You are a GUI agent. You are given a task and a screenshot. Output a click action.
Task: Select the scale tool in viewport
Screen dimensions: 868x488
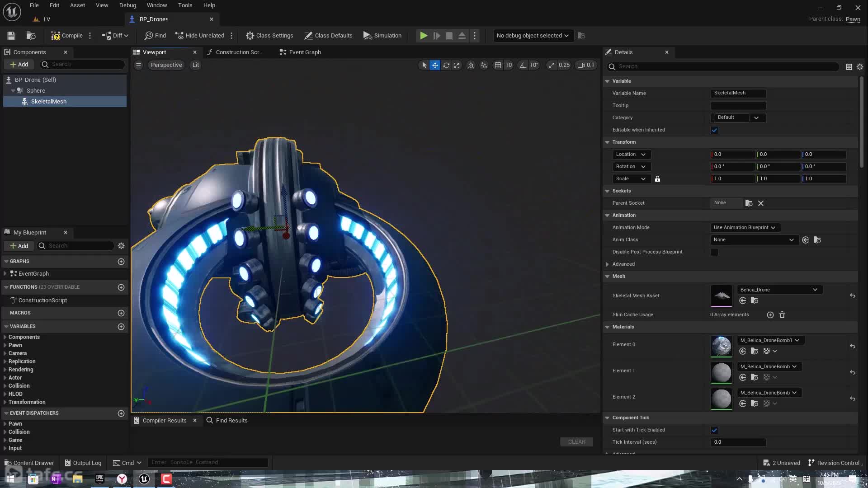pyautogui.click(x=457, y=65)
